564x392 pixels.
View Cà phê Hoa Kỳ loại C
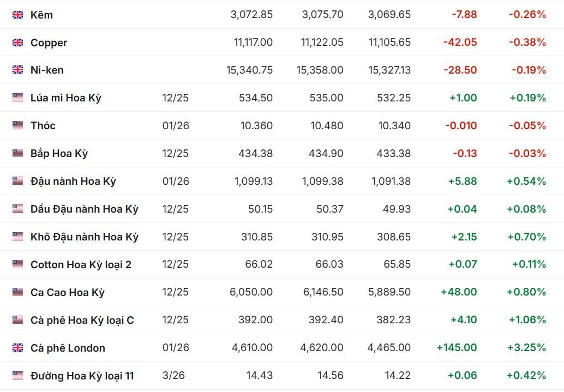click(x=82, y=320)
